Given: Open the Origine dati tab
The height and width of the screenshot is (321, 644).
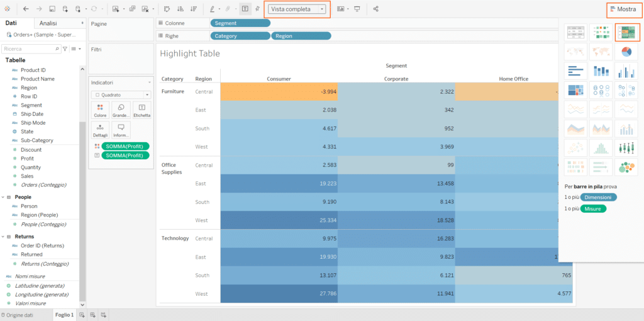Looking at the screenshot, I should pos(20,315).
